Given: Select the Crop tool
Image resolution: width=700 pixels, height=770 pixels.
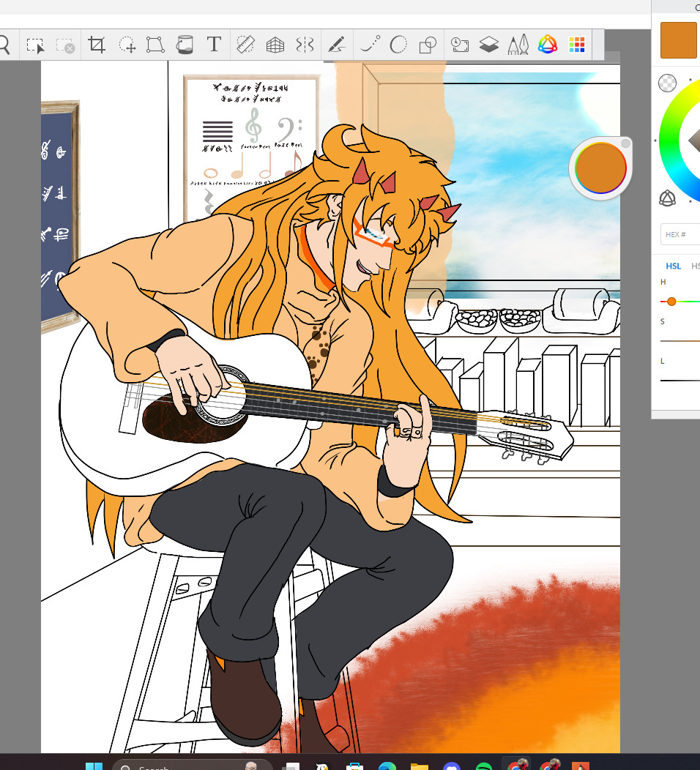Looking at the screenshot, I should [x=96, y=45].
